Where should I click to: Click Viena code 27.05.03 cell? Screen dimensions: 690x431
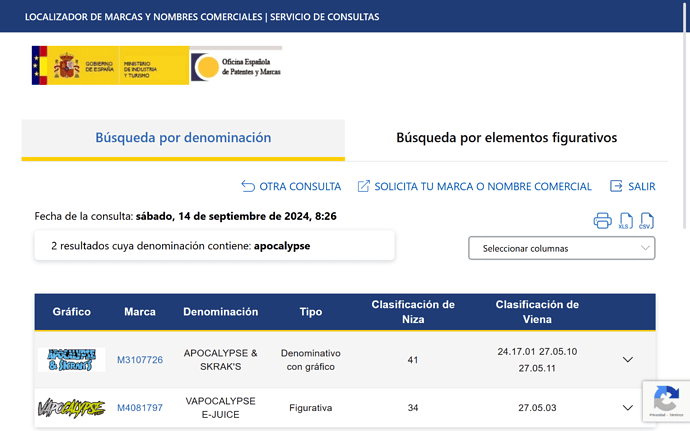(x=537, y=408)
